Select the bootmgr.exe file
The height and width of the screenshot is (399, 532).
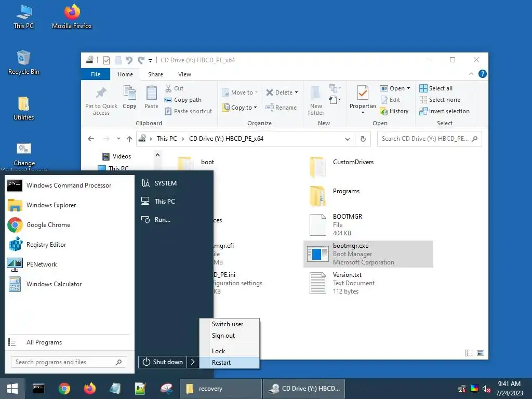(368, 254)
